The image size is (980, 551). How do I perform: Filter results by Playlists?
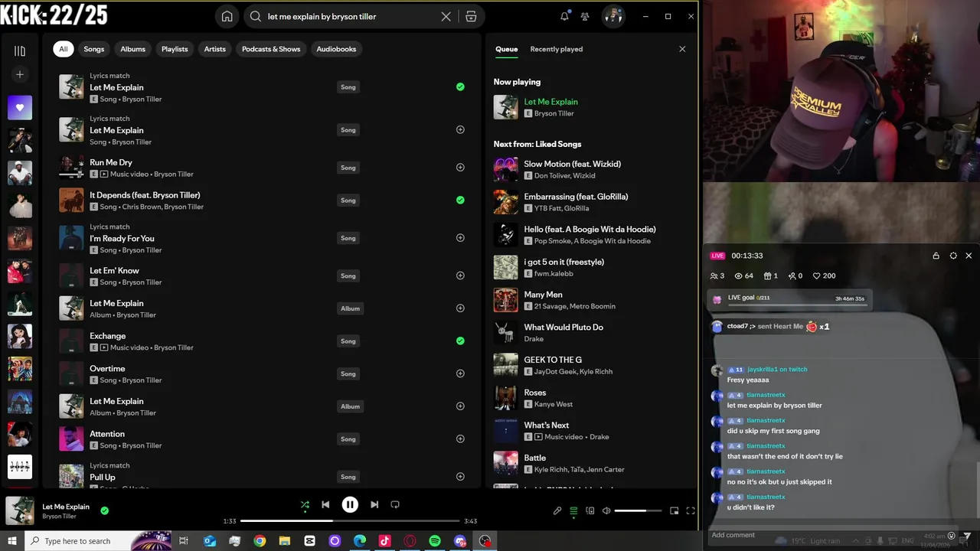tap(175, 49)
